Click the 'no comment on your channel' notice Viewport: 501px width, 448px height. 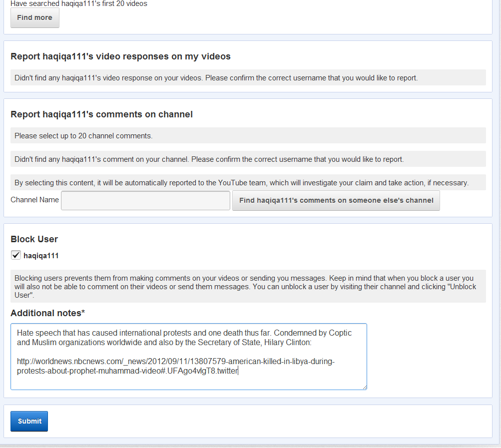[x=209, y=159]
